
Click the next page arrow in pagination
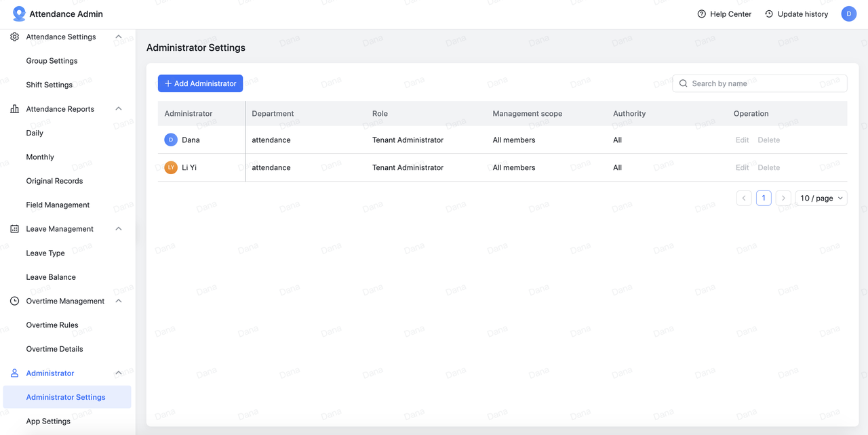[x=783, y=199]
